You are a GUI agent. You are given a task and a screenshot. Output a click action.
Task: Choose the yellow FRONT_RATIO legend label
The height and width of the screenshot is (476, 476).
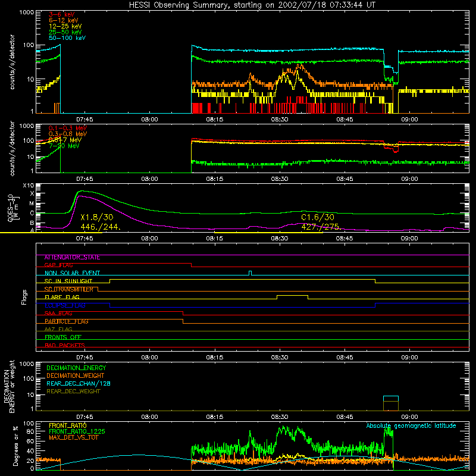click(68, 425)
